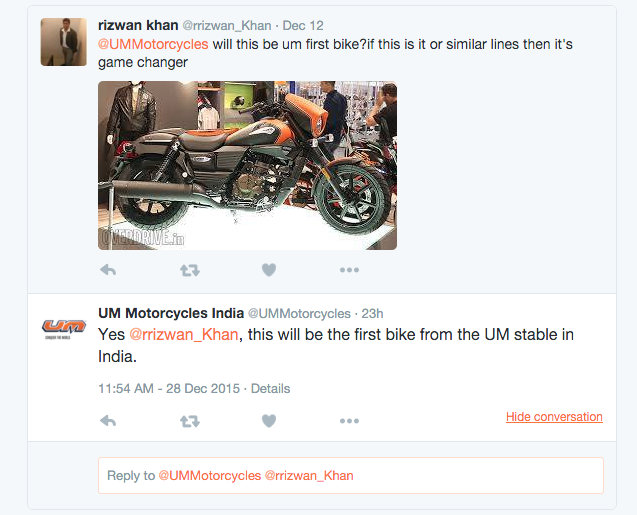The image size is (637, 515).
Task: Like the UM Motorcycles India reply
Action: (269, 421)
